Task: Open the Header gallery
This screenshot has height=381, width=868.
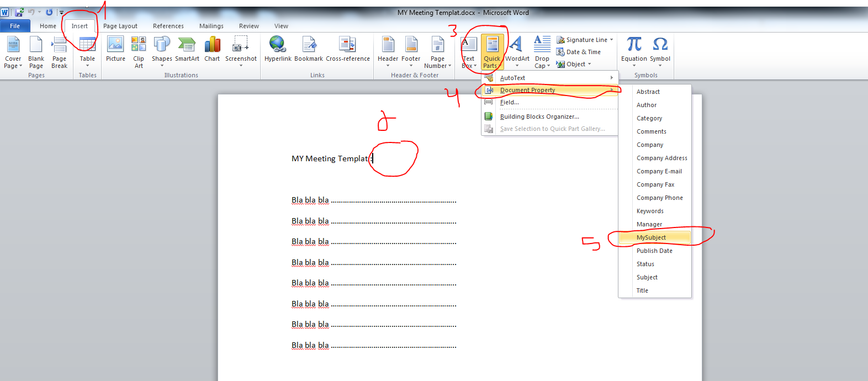Action: (388, 52)
